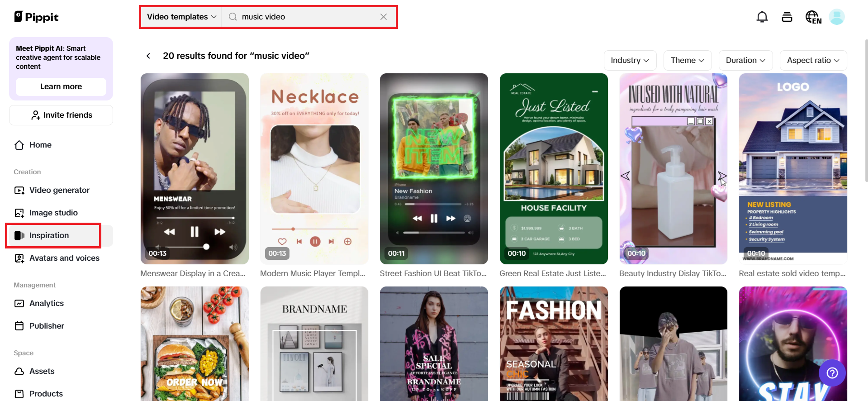The width and height of the screenshot is (868, 401).
Task: Open the FASHION SEASONAL CHIC template
Action: (x=554, y=344)
